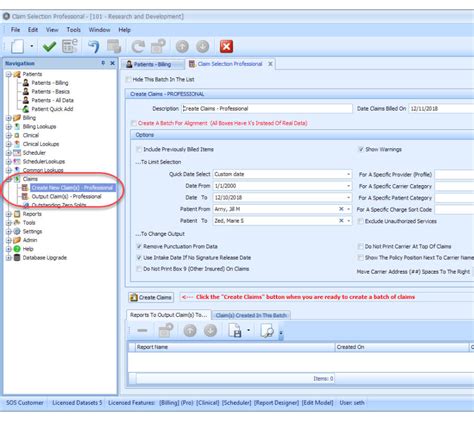This screenshot has width=474, height=421.
Task: Click the Database Upgrade icon
Action: click(x=17, y=257)
